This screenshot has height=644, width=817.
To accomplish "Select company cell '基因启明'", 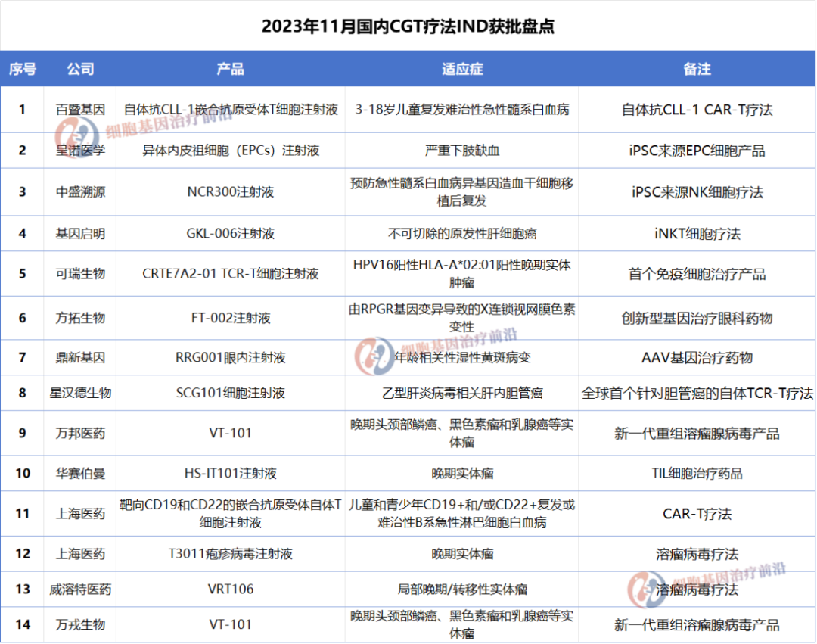I will [80, 233].
